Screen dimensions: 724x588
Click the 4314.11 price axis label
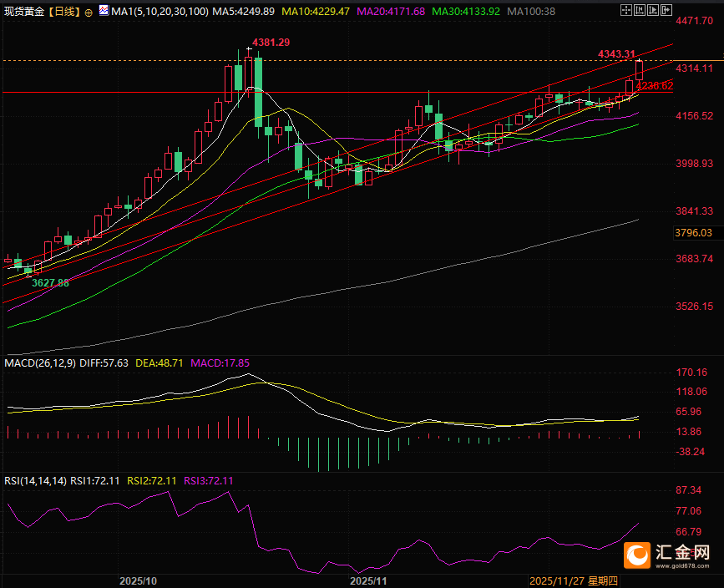[694, 68]
